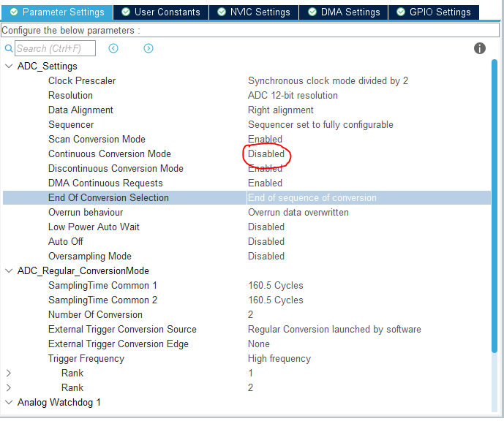Click the Parameter Settings green check icon

point(14,12)
